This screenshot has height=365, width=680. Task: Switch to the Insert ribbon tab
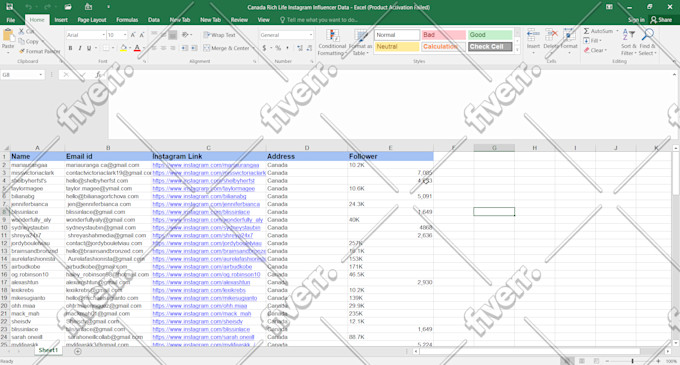(61, 20)
